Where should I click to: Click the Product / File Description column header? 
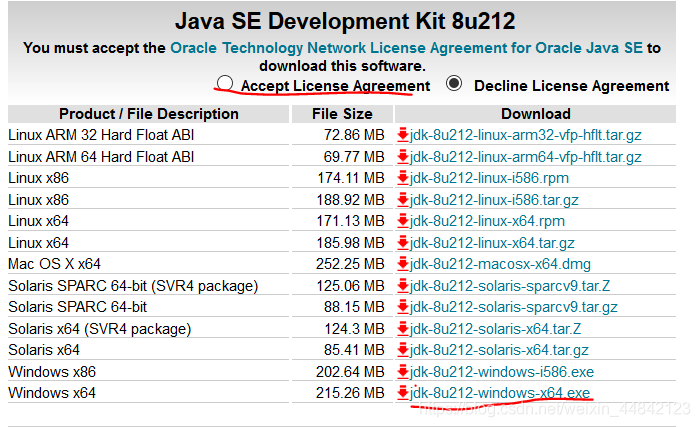(149, 114)
